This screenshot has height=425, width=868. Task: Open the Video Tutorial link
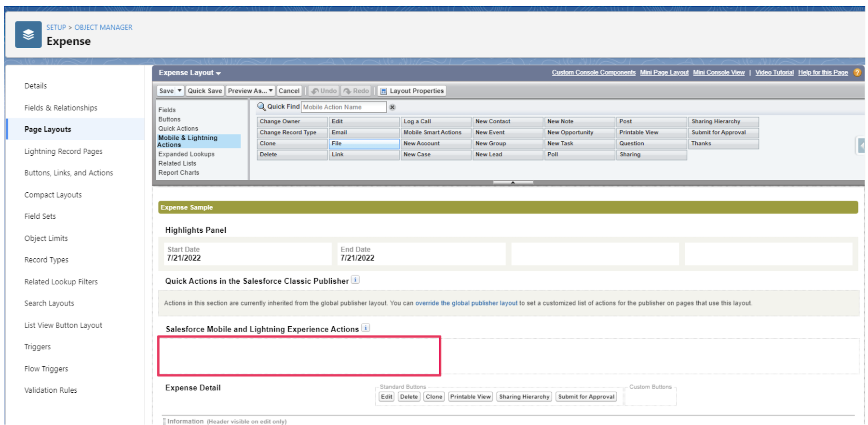774,72
